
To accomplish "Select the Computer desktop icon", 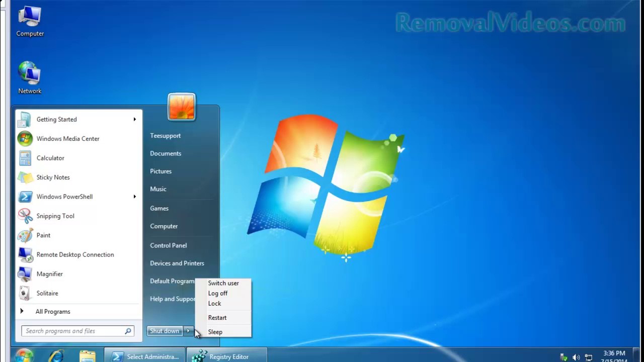I will pos(30,22).
